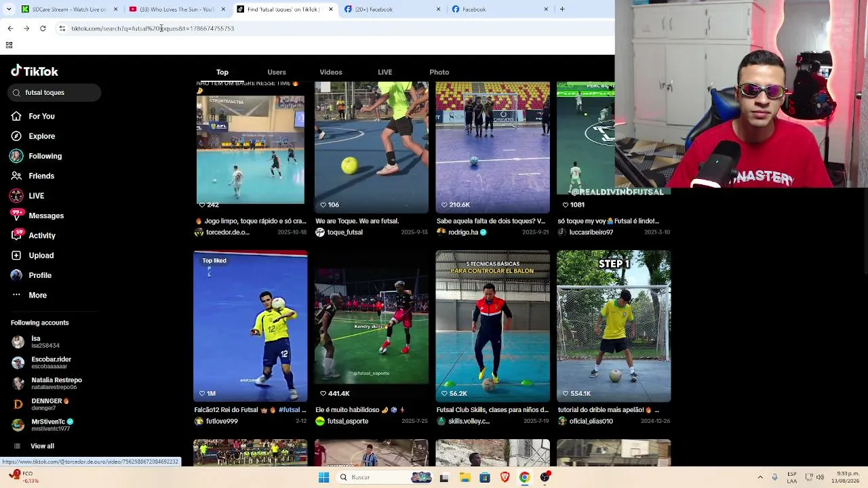Click the Chrome icon in the taskbar
868x488 pixels.
click(524, 477)
